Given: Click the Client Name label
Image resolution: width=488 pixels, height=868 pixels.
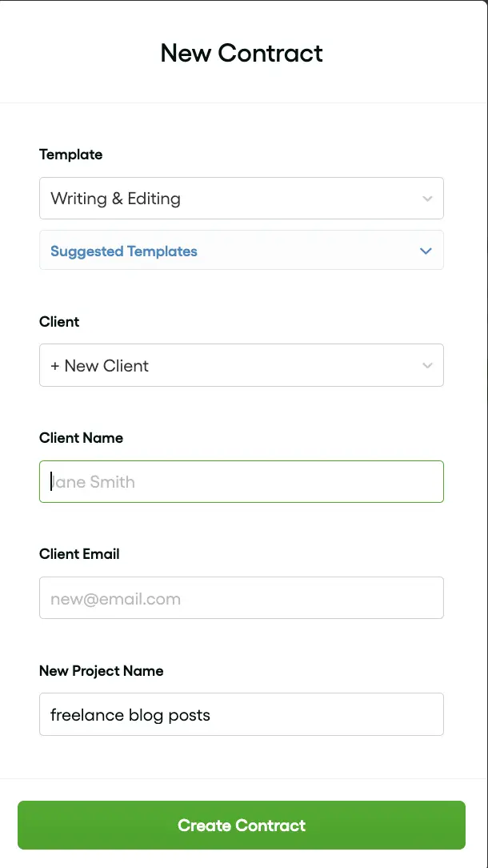Looking at the screenshot, I should (81, 438).
